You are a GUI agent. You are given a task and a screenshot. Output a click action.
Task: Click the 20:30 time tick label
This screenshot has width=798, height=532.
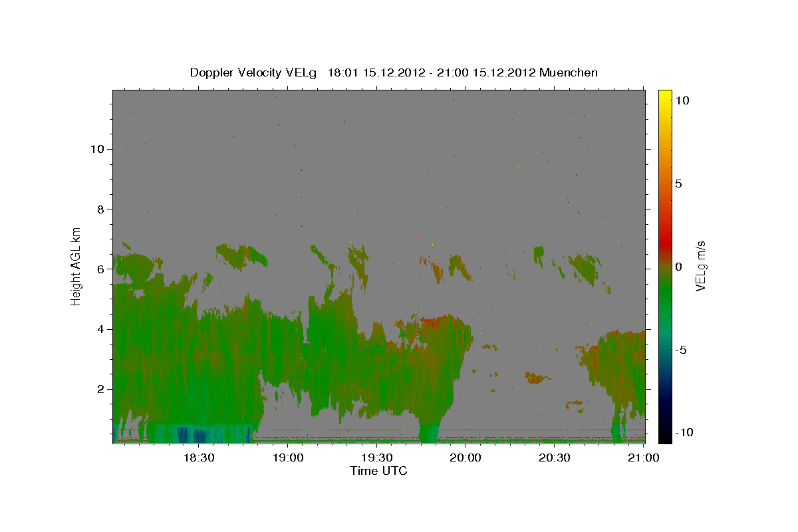coord(555,458)
